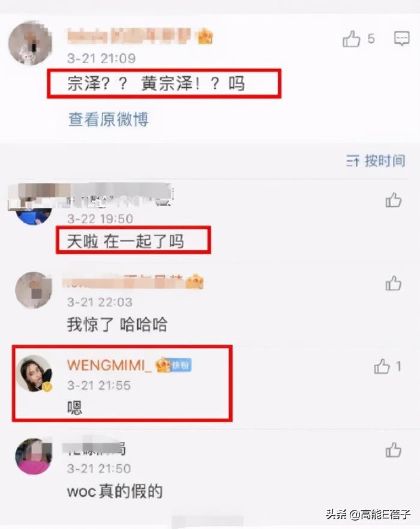Like WENGMIMI_'s comment "嗯"

382,366
